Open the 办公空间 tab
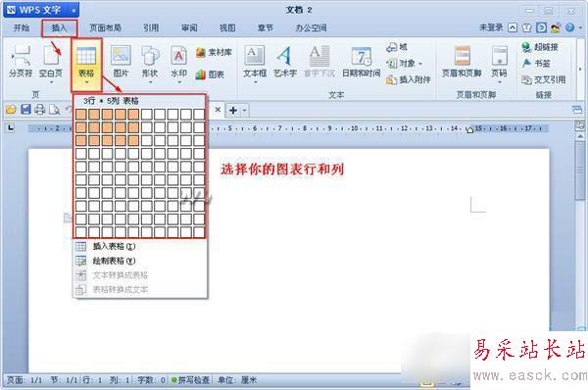Image resolution: width=588 pixels, height=390 pixels. pyautogui.click(x=312, y=28)
